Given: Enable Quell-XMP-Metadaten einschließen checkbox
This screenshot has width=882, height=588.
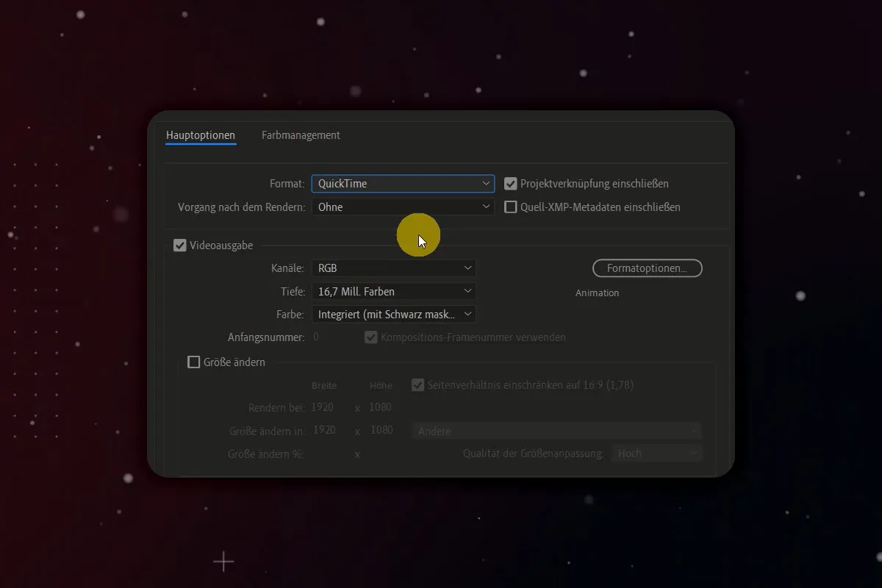Looking at the screenshot, I should [x=511, y=207].
